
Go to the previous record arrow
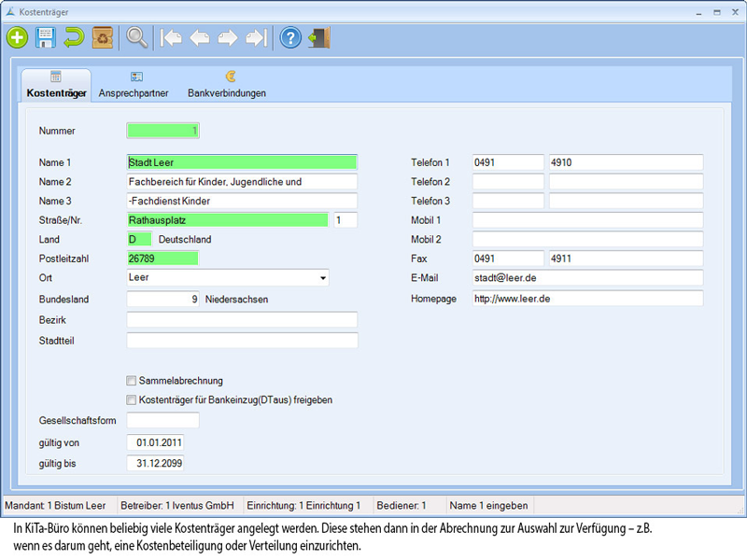(x=199, y=37)
